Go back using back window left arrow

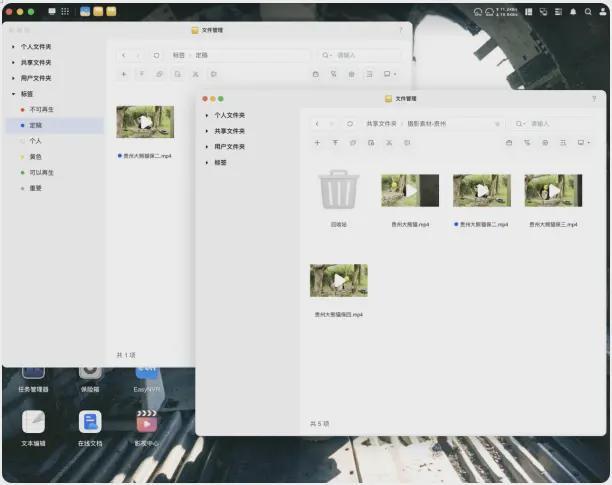(124, 55)
